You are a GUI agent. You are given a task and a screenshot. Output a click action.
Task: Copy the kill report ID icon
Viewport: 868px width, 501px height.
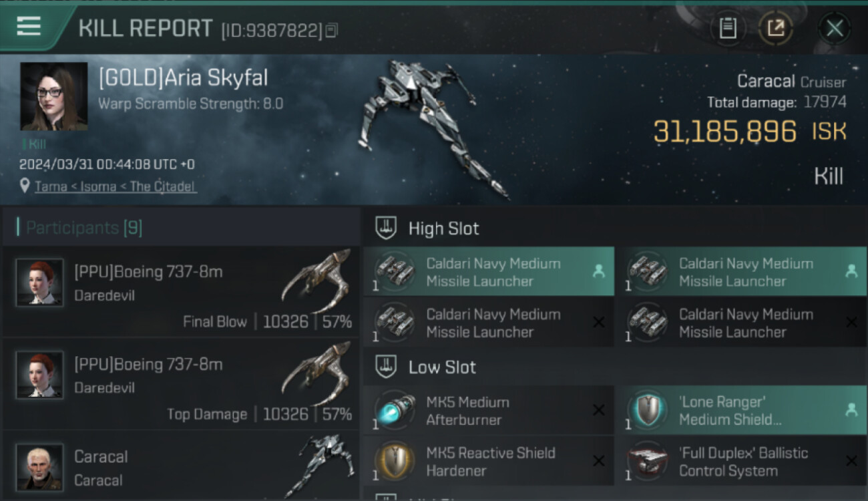[x=332, y=30]
